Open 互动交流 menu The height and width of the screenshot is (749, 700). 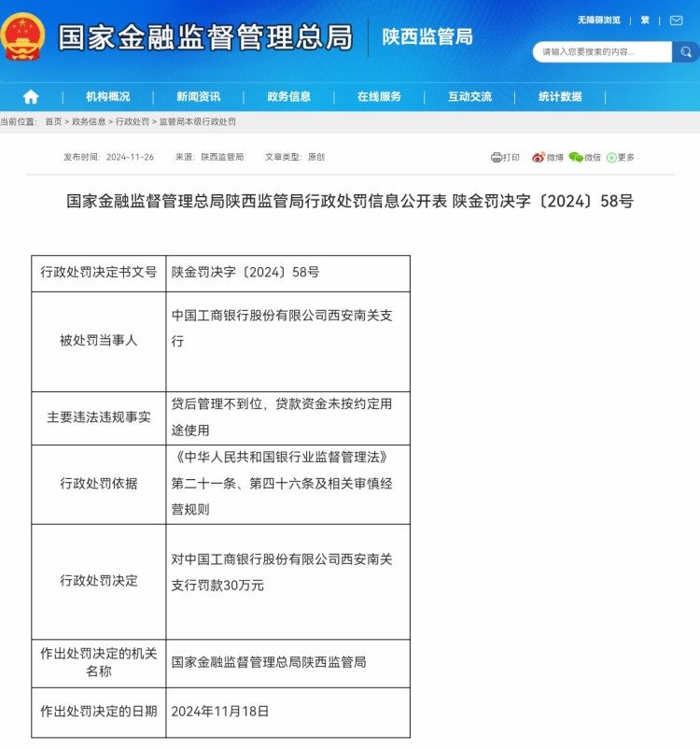tap(469, 96)
